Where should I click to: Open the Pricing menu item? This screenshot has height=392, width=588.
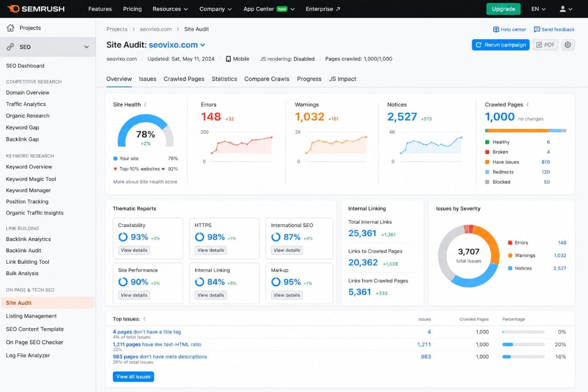click(132, 9)
